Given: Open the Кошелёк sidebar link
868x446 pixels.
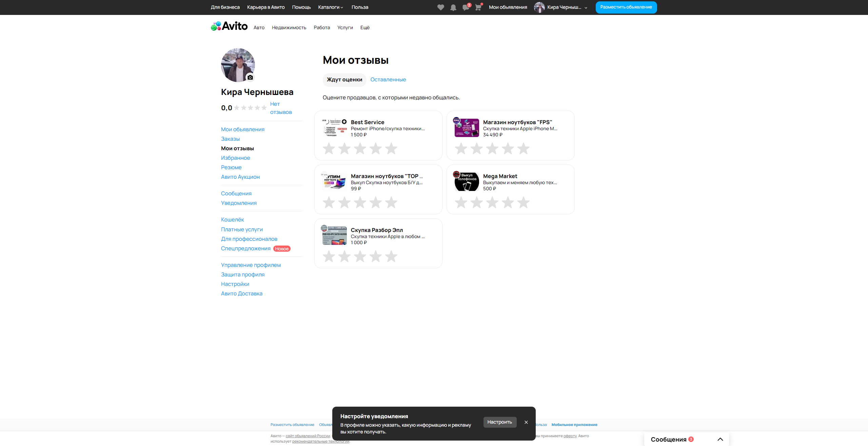Looking at the screenshot, I should tap(232, 219).
